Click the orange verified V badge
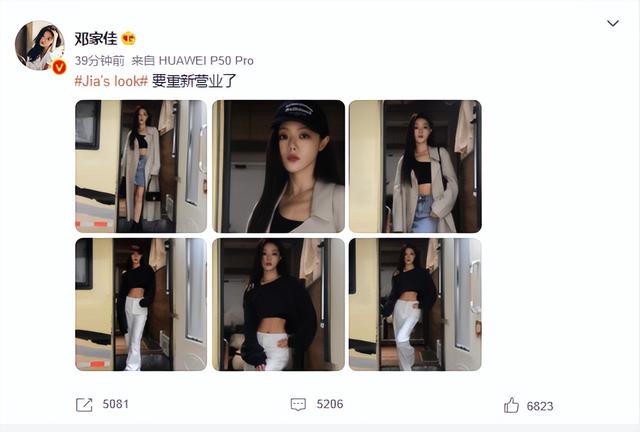Image resolution: width=640 pixels, height=432 pixels. pos(59,67)
